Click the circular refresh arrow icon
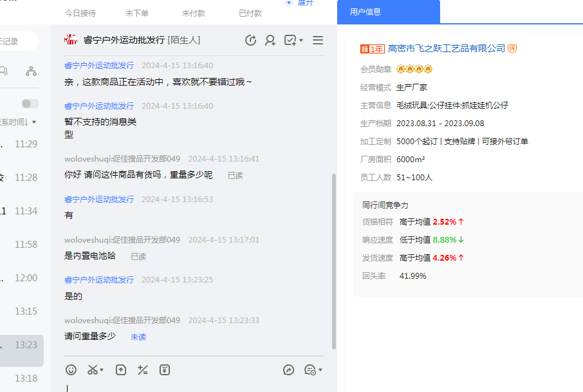583x392 pixels. point(251,41)
